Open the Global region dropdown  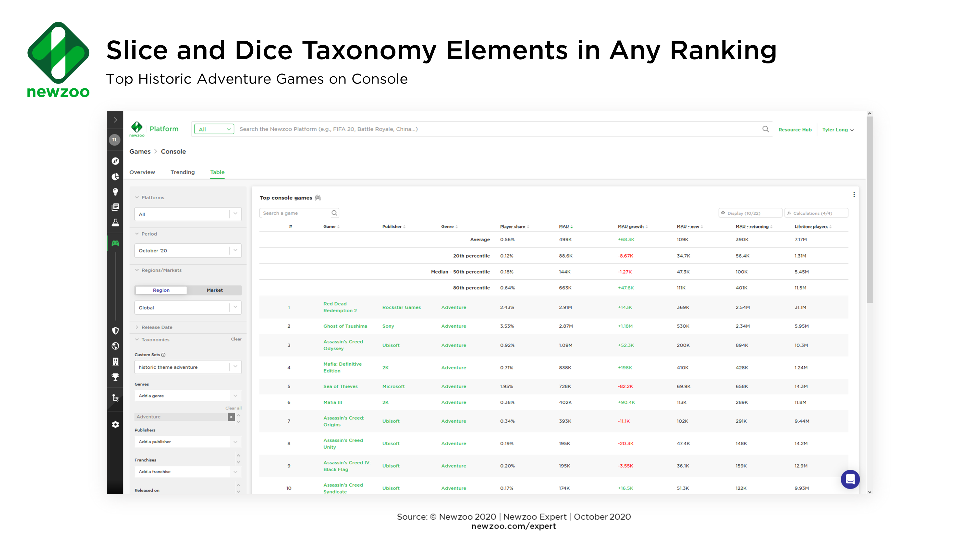click(x=188, y=308)
